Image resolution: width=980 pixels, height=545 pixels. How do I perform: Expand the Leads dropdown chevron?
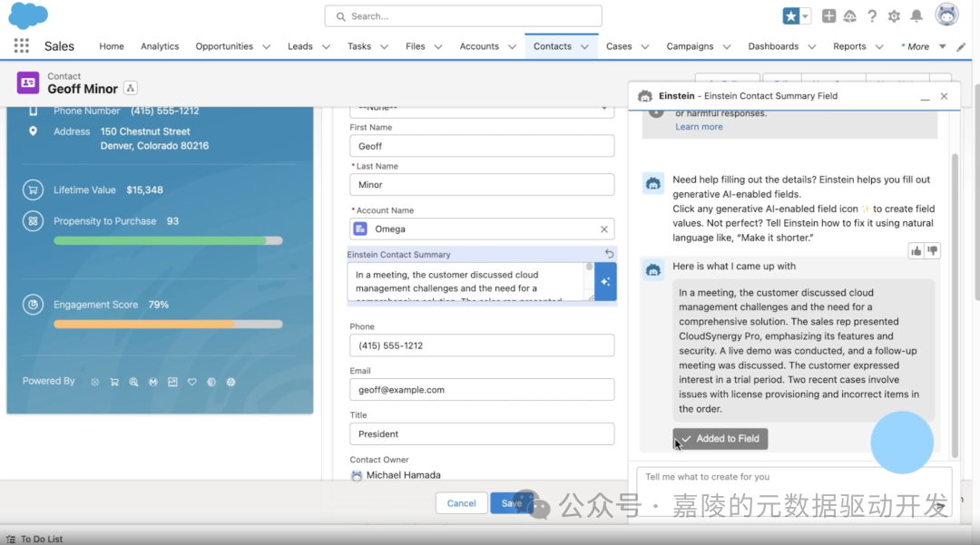326,47
